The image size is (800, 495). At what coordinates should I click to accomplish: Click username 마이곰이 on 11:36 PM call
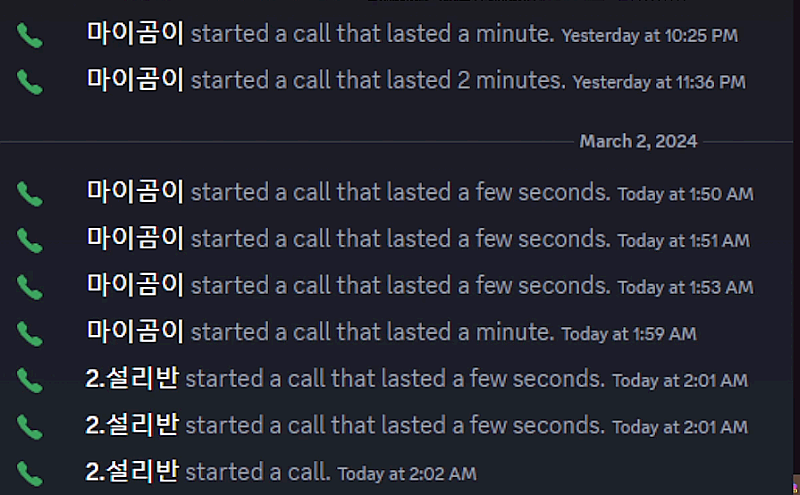click(x=135, y=80)
